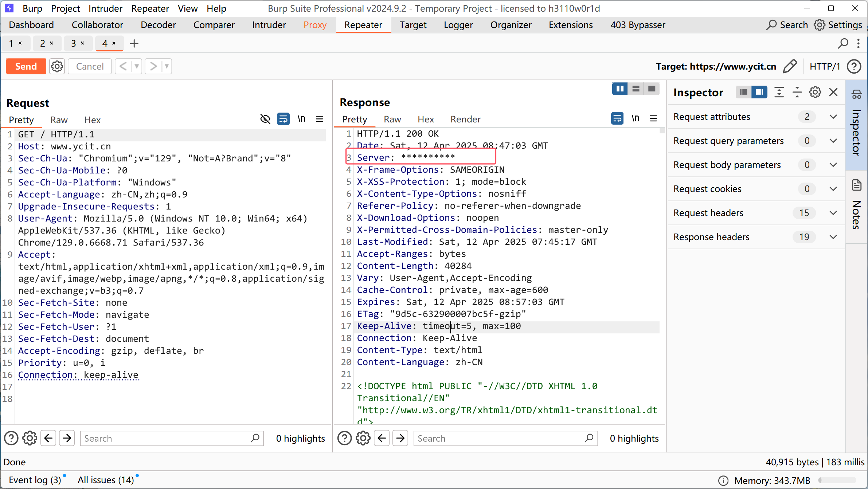Switch to side-by-side layout view
Image resolution: width=868 pixels, height=489 pixels.
point(619,89)
